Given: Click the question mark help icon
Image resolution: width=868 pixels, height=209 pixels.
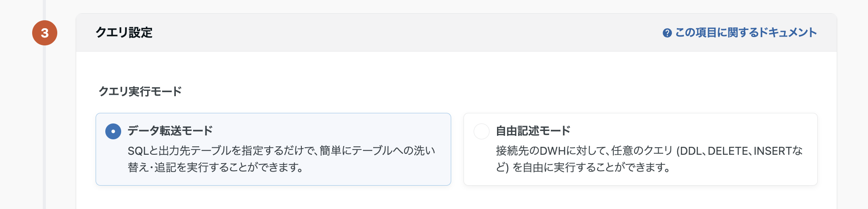Looking at the screenshot, I should pos(667,33).
